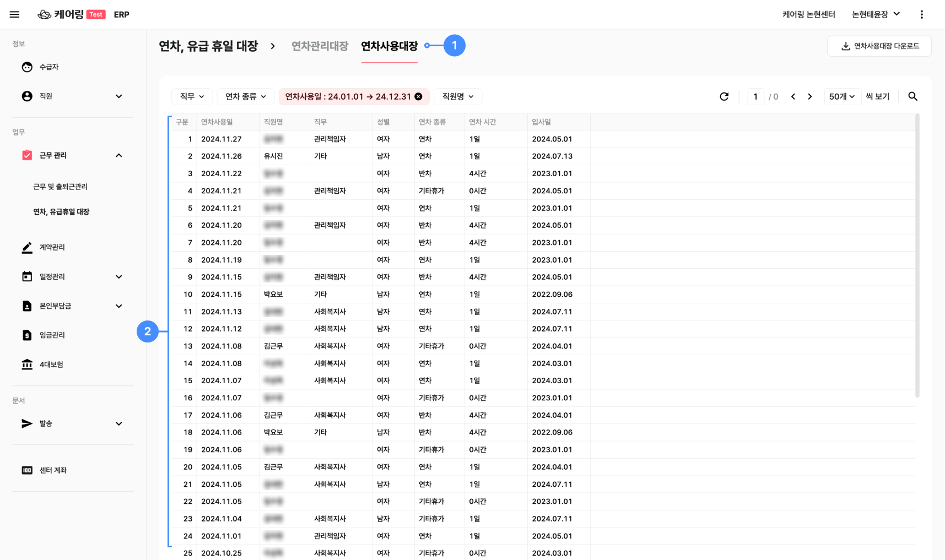Go to the previous page arrow

(793, 96)
